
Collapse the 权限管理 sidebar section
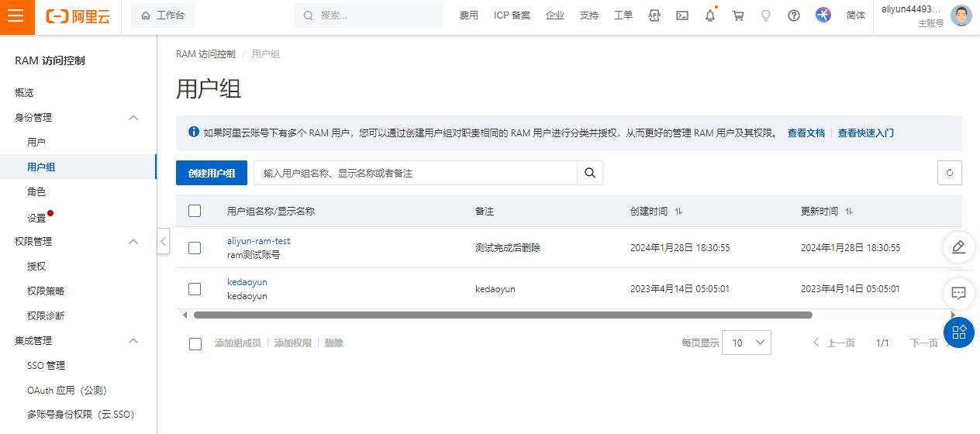(x=133, y=242)
